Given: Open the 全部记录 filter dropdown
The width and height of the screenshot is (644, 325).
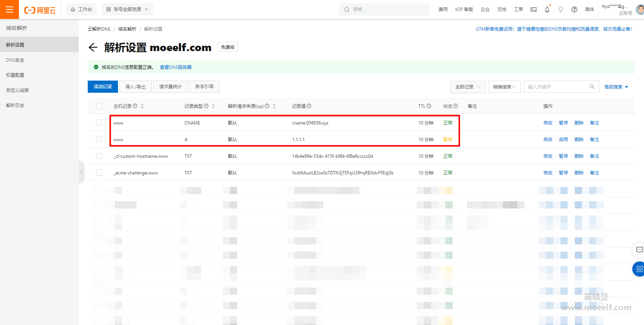Looking at the screenshot, I should coord(468,87).
